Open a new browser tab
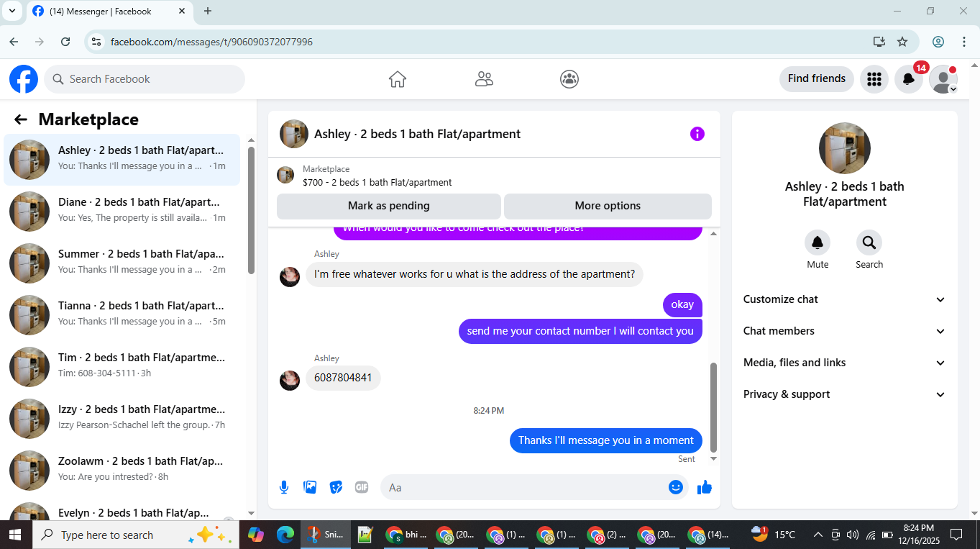Screen dimensions: 980x549 pyautogui.click(x=208, y=11)
